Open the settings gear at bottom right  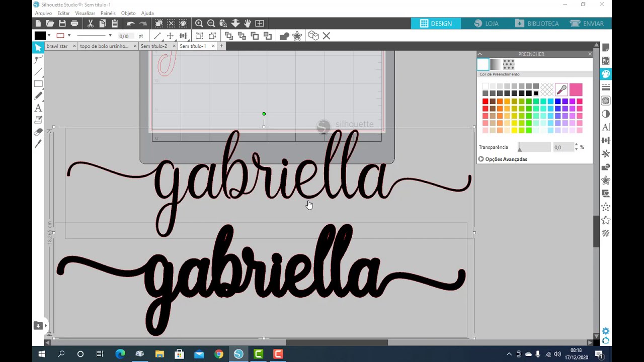(606, 331)
